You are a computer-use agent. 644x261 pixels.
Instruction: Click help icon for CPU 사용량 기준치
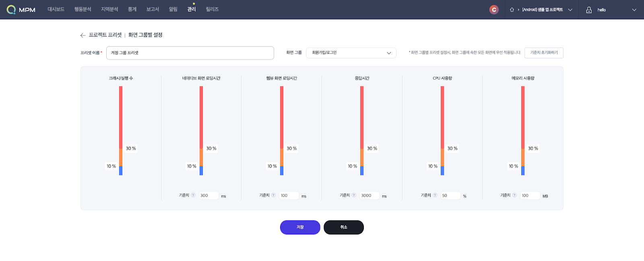tap(435, 195)
